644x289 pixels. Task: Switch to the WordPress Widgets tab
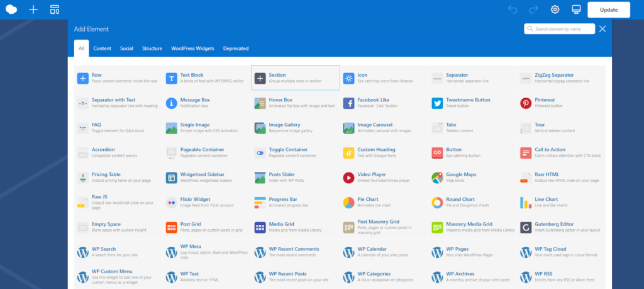coord(192,48)
